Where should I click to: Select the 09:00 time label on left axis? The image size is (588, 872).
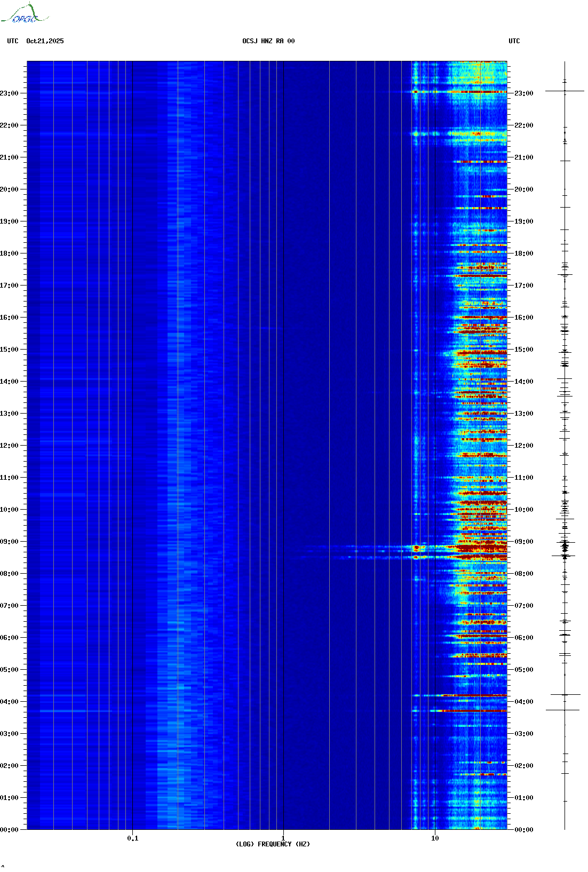[9, 542]
